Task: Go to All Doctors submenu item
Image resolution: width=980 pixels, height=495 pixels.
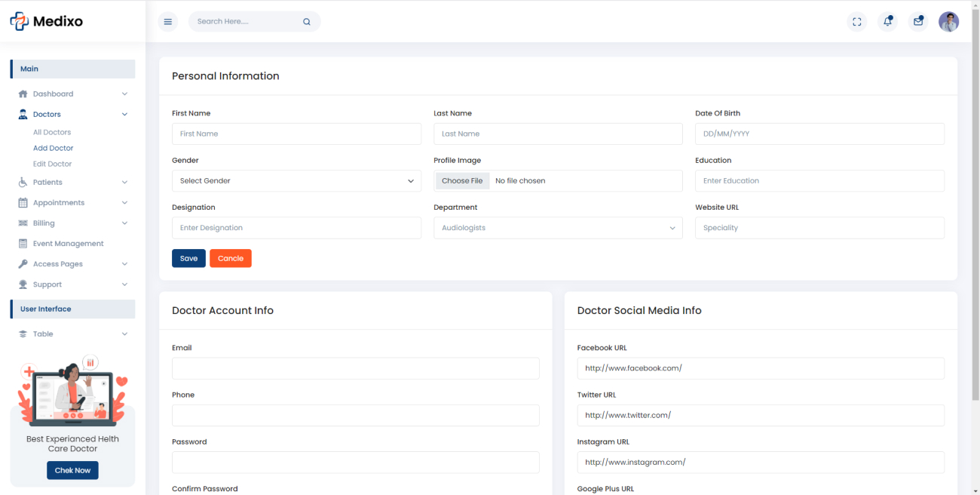Action: [x=52, y=132]
